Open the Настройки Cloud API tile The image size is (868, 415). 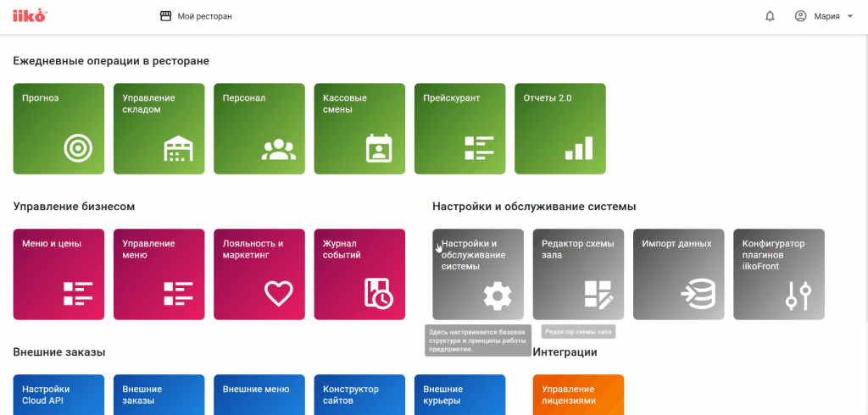click(x=58, y=395)
